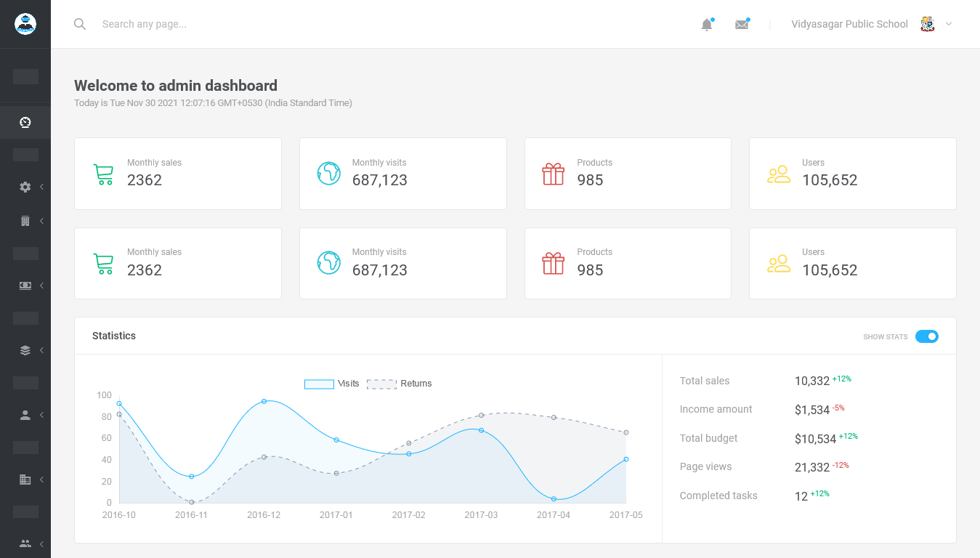Open the stacked layers sidebar menu
The width and height of the screenshot is (980, 558).
[x=25, y=350]
